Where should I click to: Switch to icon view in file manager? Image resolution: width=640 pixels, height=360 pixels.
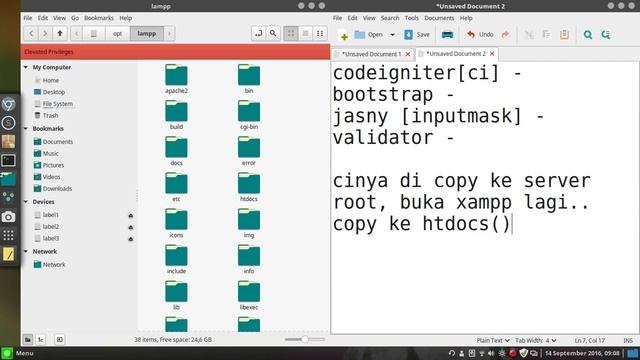pyautogui.click(x=291, y=33)
